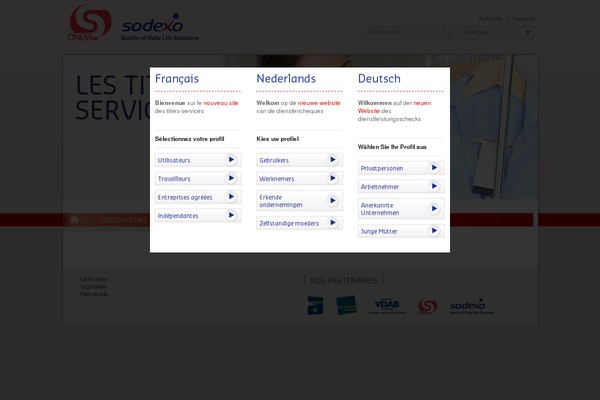
Task: Click the Deutsch heading in the dialog
Action: (379, 78)
